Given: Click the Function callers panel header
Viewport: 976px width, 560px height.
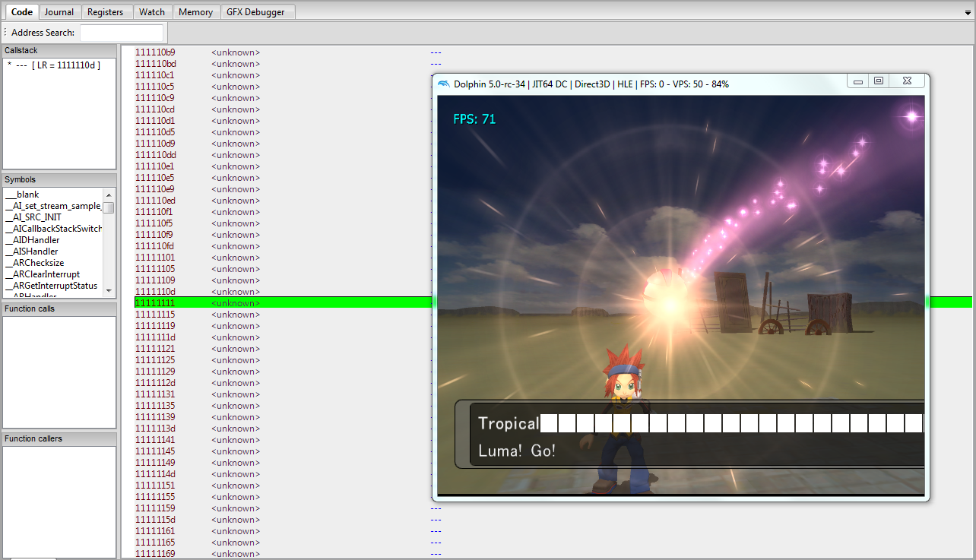Looking at the screenshot, I should point(59,439).
